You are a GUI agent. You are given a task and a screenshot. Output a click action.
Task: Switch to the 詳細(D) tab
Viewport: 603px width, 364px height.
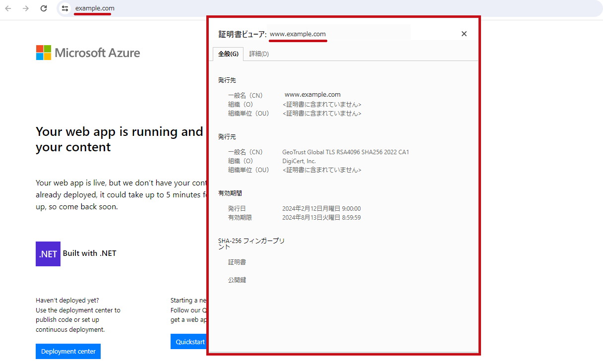[x=259, y=54]
